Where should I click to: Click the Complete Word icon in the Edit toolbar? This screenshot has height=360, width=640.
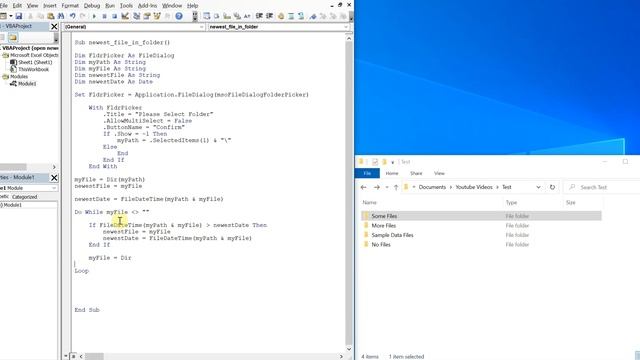click(247, 16)
